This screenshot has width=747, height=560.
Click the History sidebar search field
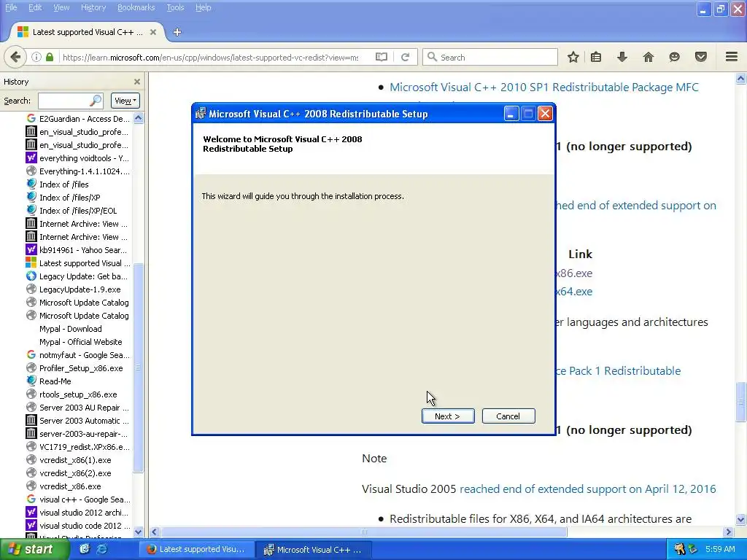(x=71, y=101)
